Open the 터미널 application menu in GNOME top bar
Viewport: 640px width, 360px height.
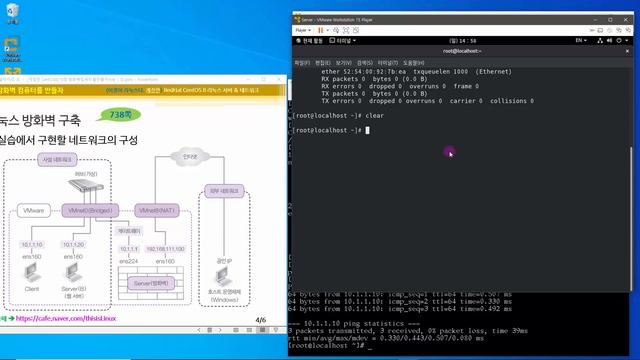click(x=342, y=40)
